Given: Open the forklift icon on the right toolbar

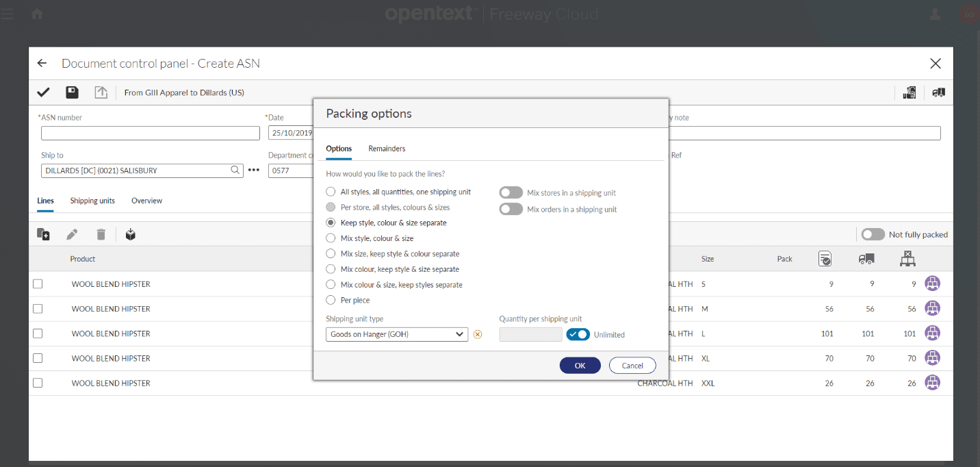Looking at the screenshot, I should pos(910,92).
